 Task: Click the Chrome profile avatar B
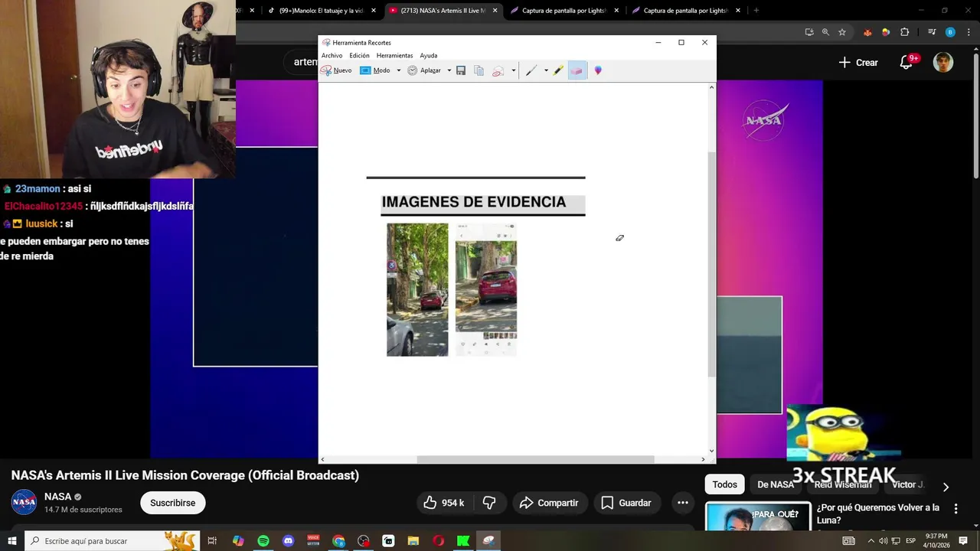pyautogui.click(x=950, y=32)
